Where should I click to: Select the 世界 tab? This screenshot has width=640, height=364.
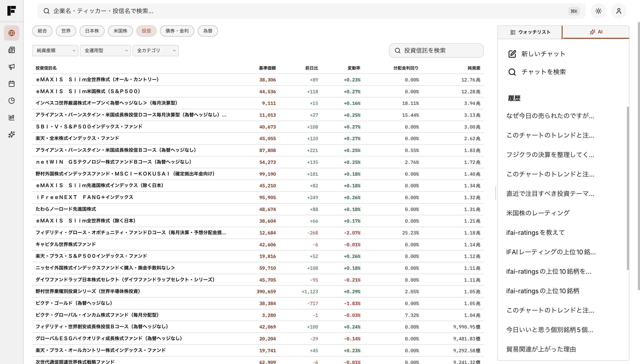(66, 31)
